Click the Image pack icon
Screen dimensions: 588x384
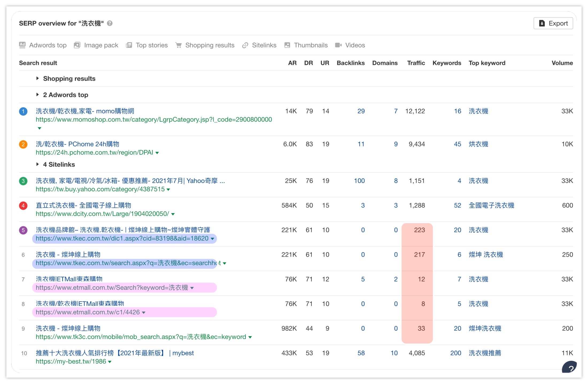(77, 45)
